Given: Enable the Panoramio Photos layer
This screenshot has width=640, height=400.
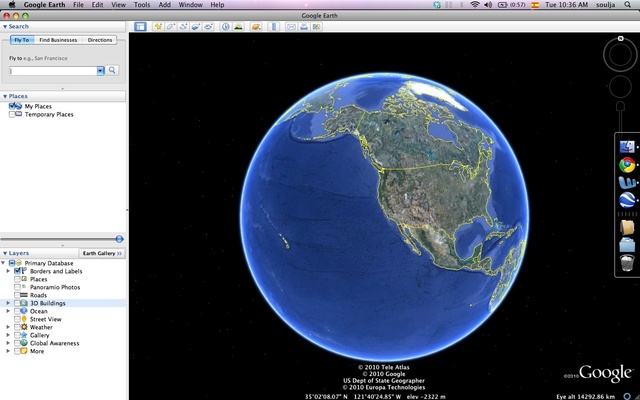Looking at the screenshot, I should (x=17, y=287).
